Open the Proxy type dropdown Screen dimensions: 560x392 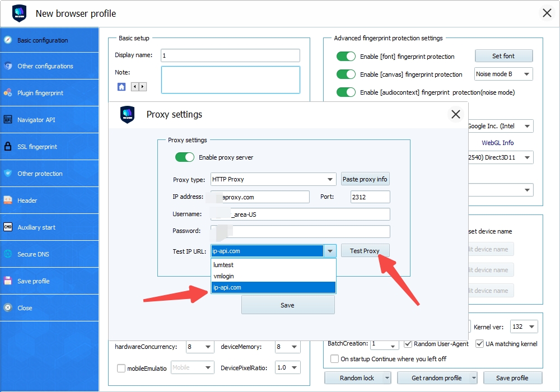(x=273, y=180)
